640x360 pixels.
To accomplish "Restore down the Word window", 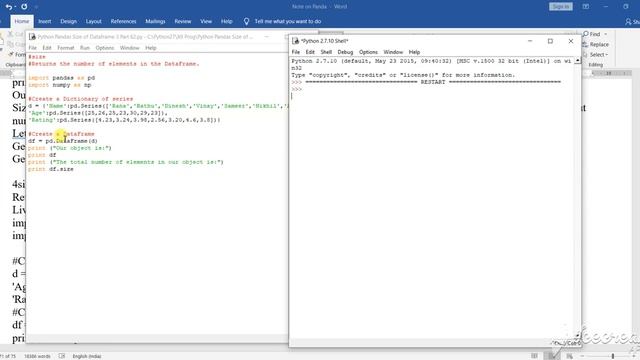I will coord(626,7).
